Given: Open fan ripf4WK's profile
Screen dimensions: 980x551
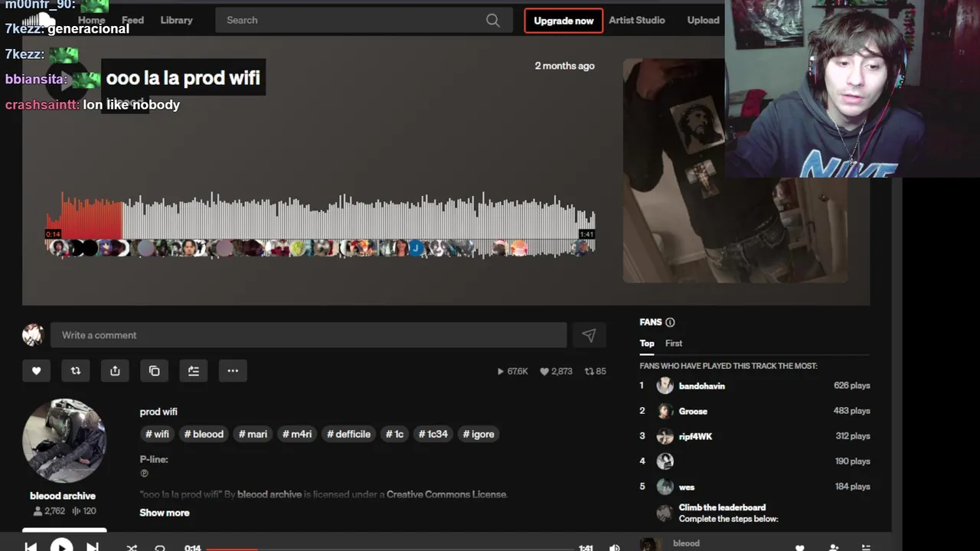Looking at the screenshot, I should point(695,436).
